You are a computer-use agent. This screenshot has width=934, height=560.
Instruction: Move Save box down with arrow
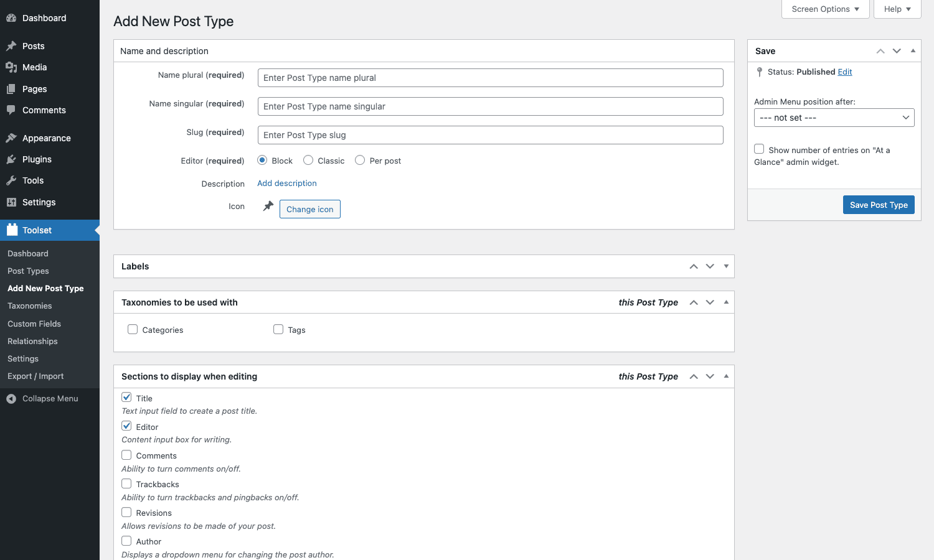point(897,51)
